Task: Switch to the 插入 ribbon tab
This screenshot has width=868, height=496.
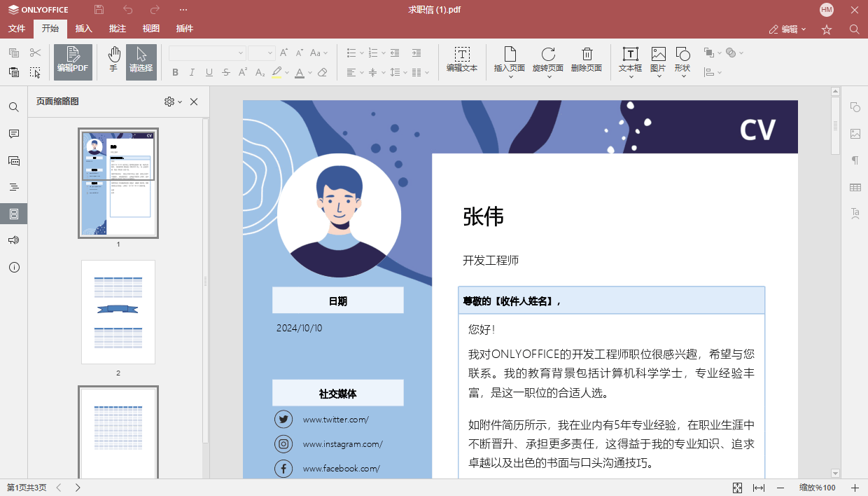Action: click(83, 29)
